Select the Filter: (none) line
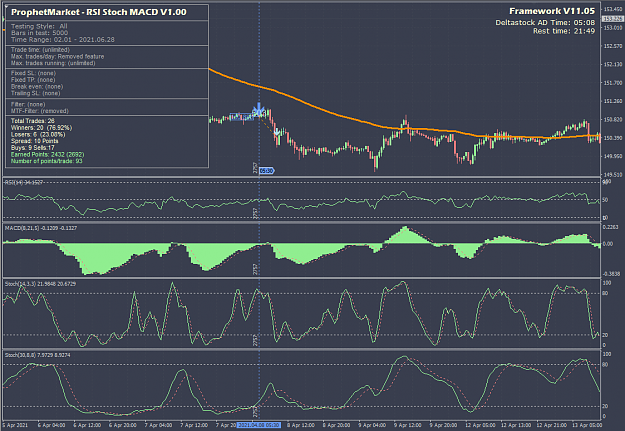Screen dimensions: 625x431 28,104
